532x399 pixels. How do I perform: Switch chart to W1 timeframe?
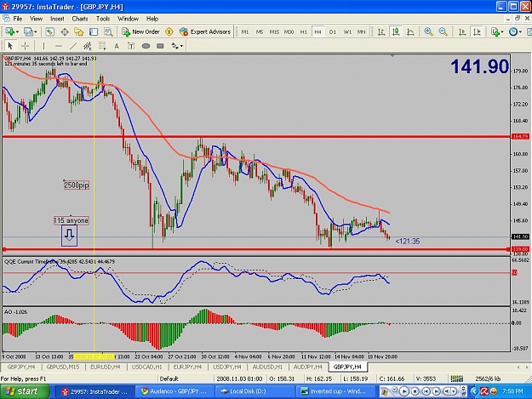347,31
